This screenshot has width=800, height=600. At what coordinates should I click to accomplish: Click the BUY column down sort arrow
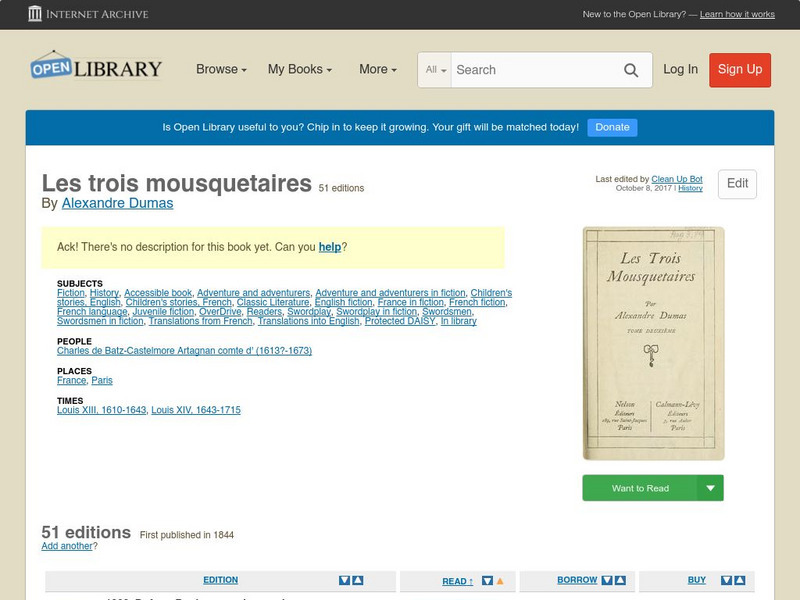[727, 580]
